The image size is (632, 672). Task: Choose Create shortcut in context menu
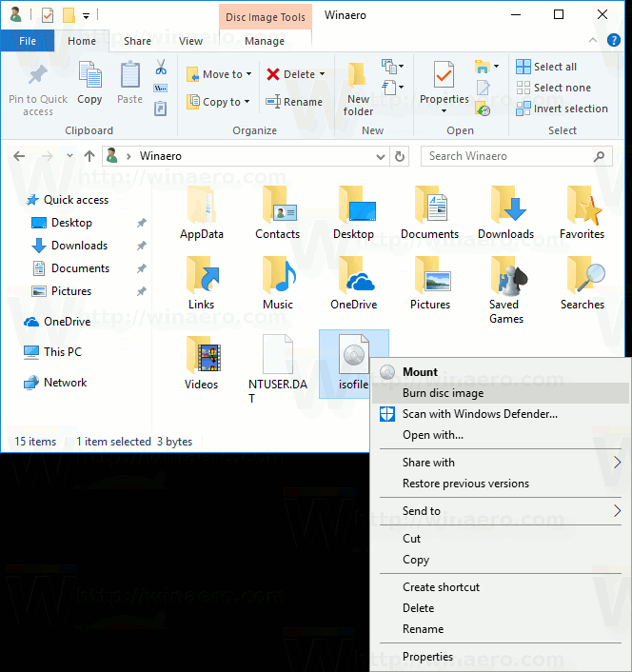point(500,587)
